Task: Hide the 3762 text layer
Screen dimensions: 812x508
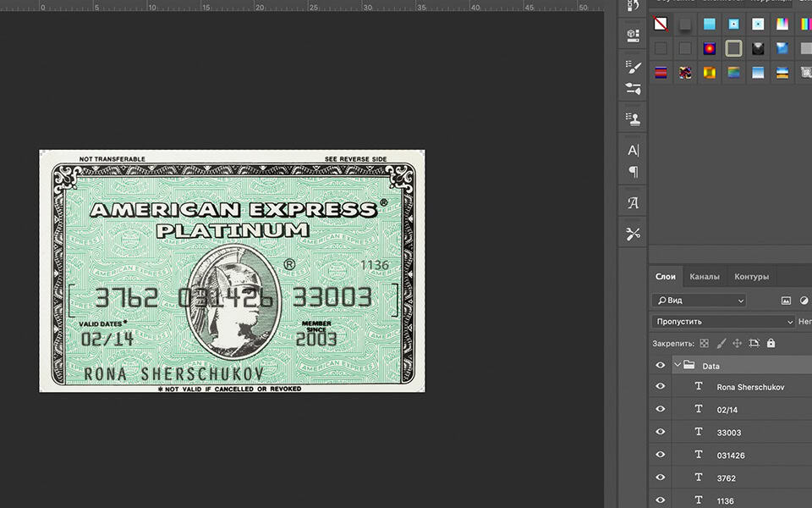Action: pos(661,478)
